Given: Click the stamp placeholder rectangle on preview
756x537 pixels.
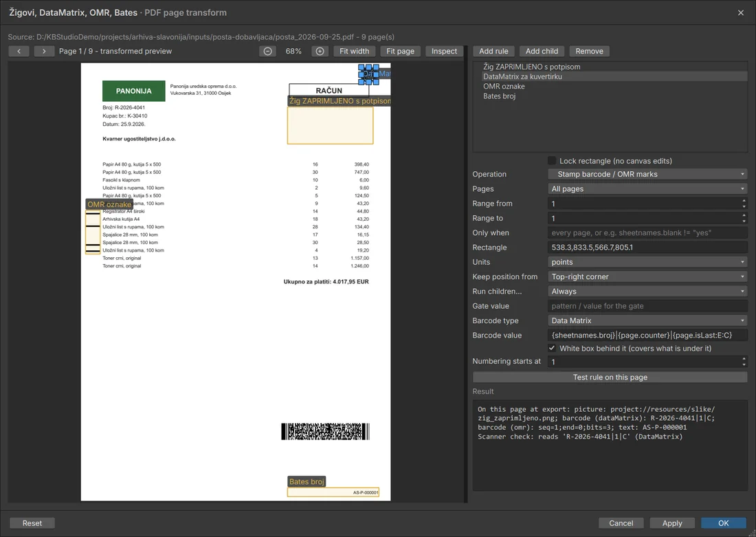Looking at the screenshot, I should [331, 125].
